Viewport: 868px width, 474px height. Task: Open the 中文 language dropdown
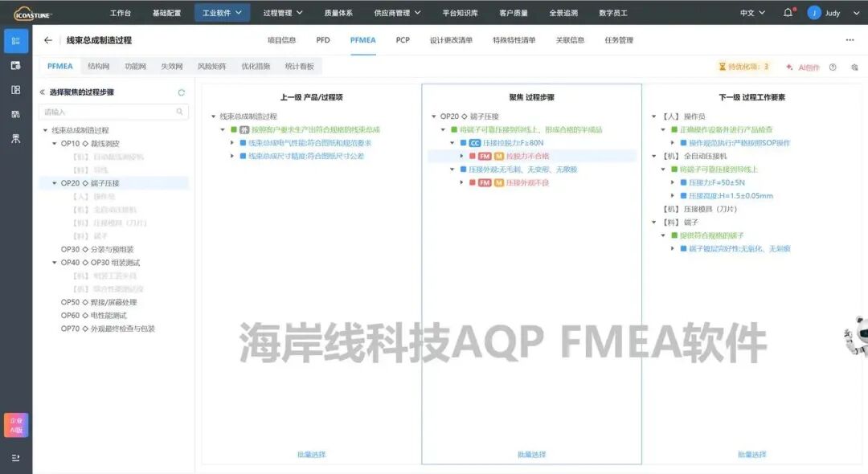(x=752, y=13)
